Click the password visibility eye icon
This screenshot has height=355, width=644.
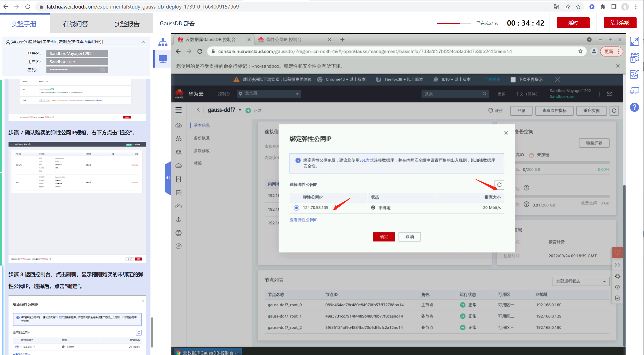pos(103,70)
